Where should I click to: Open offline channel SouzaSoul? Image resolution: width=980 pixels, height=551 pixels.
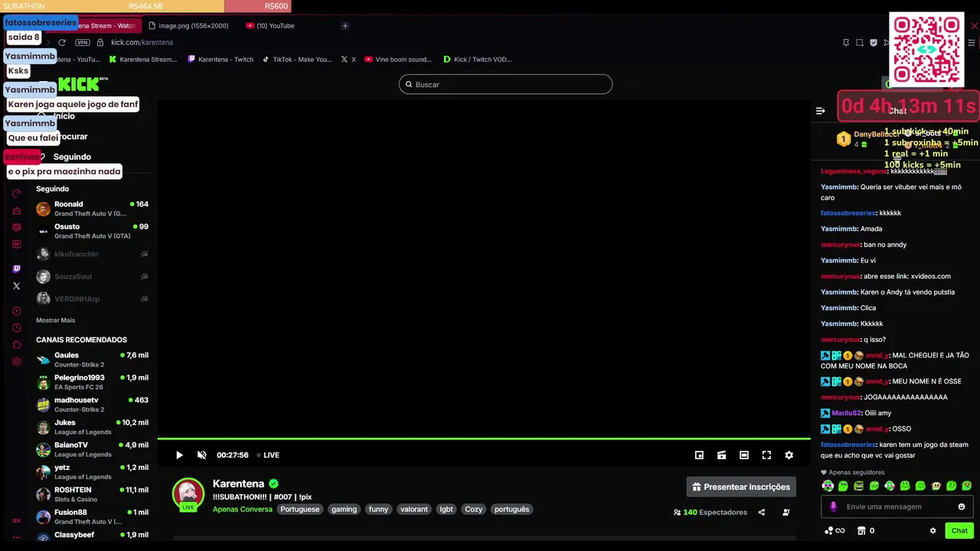pos(92,276)
